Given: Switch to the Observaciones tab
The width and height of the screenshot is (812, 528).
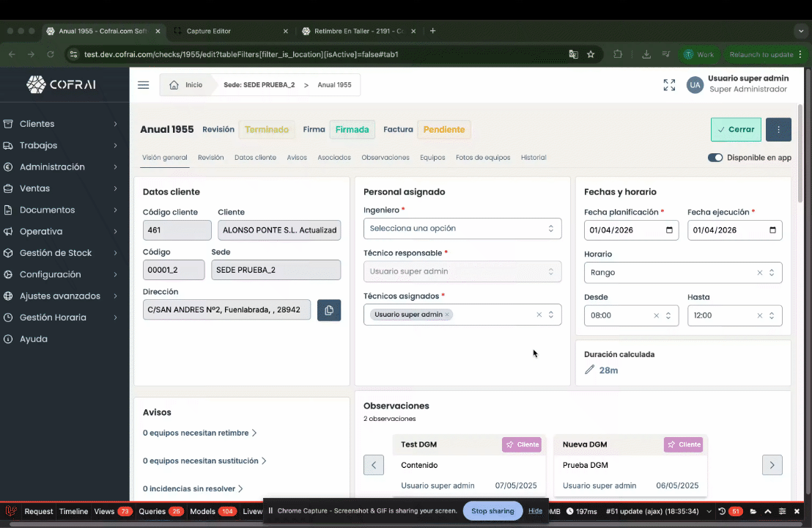Looking at the screenshot, I should click(385, 158).
